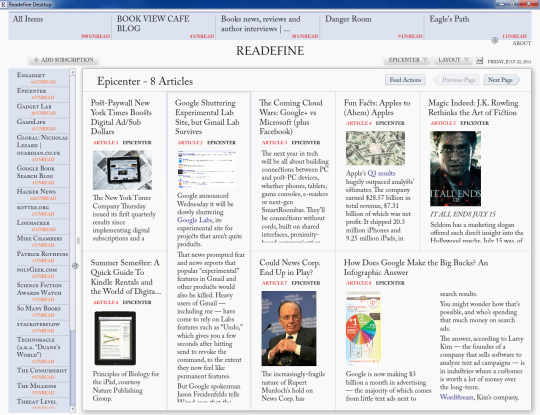Go to the Next Page
The height and width of the screenshot is (415, 540).
click(501, 80)
